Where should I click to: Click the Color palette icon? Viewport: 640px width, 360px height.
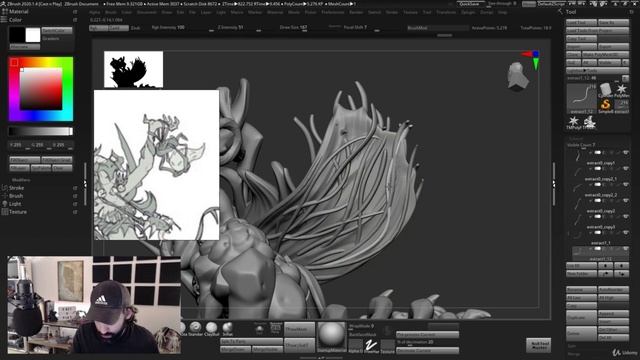[4, 20]
